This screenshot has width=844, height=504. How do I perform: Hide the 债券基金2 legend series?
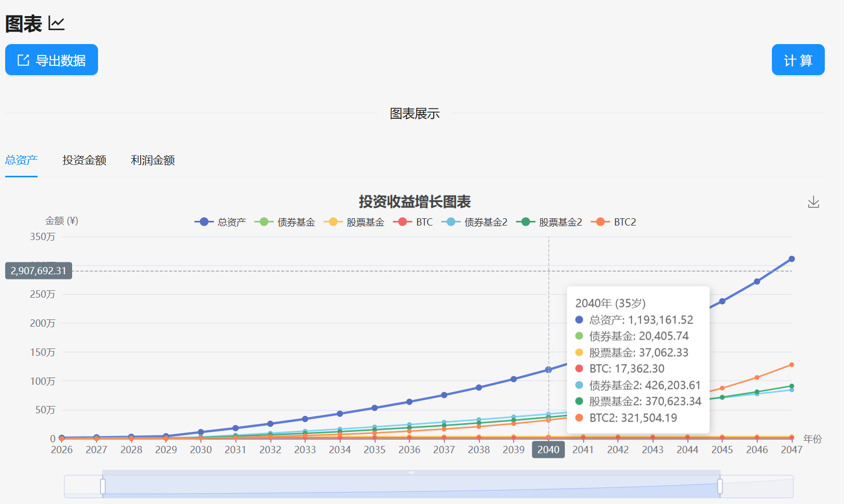(x=474, y=222)
